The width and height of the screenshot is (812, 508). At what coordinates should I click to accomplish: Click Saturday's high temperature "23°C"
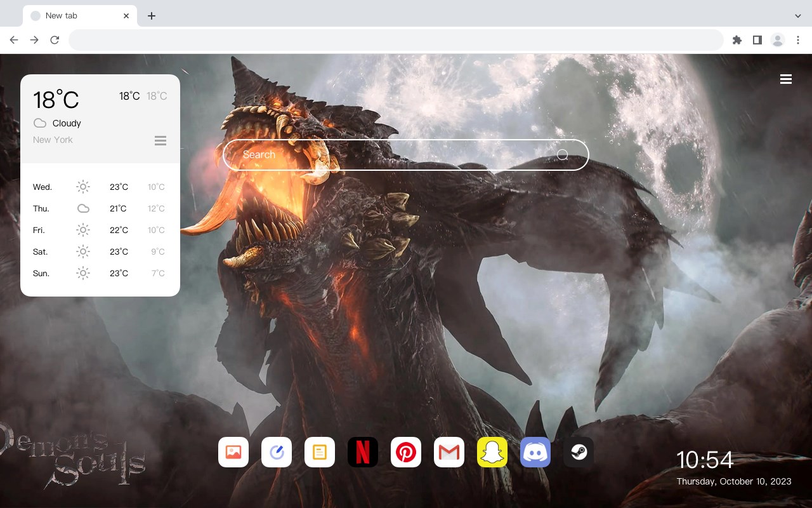coord(119,251)
